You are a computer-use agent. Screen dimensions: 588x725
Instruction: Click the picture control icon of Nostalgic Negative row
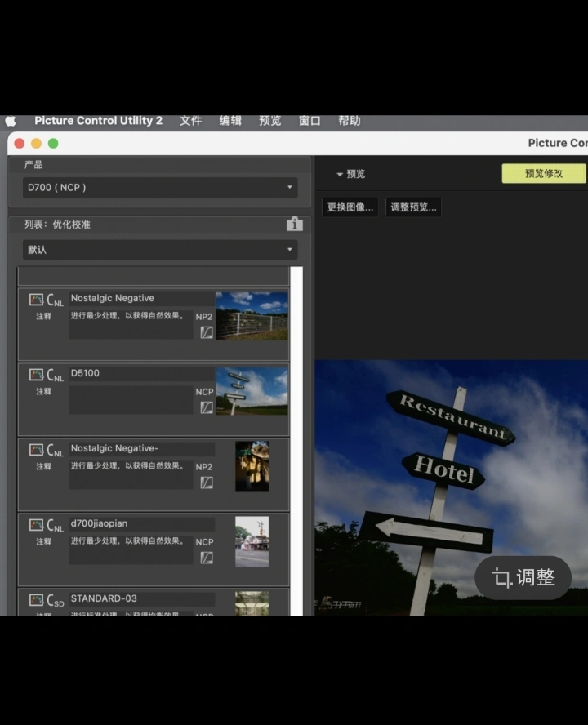tap(36, 300)
